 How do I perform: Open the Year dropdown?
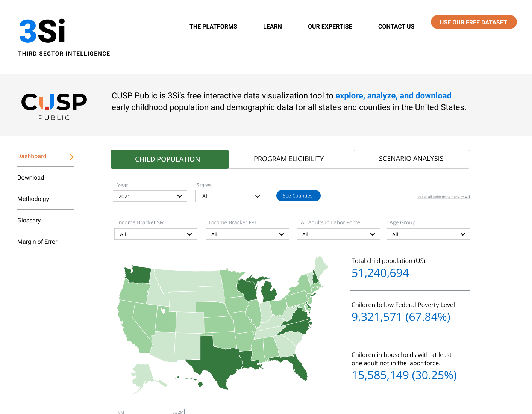click(150, 196)
